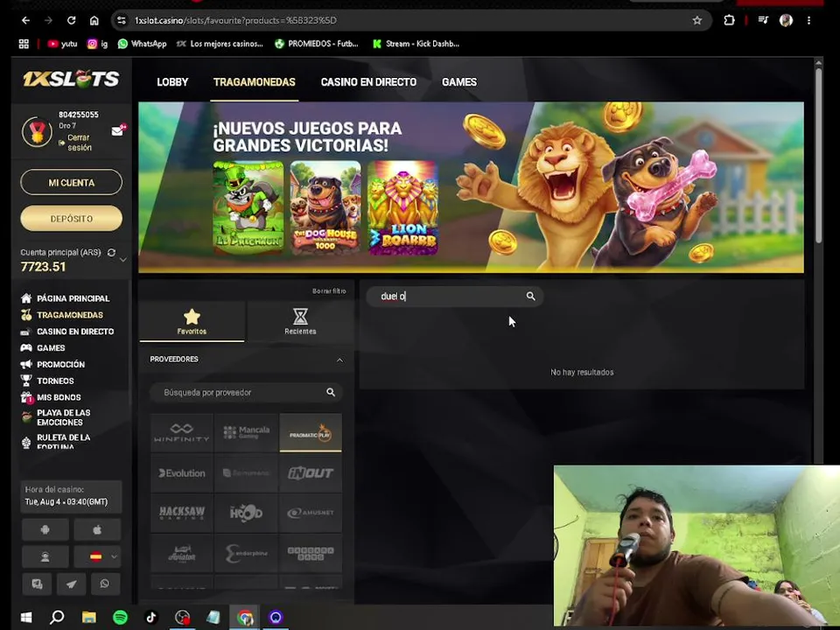Image resolution: width=840 pixels, height=630 pixels.
Task: Click the game search magnifier icon
Action: tap(530, 297)
